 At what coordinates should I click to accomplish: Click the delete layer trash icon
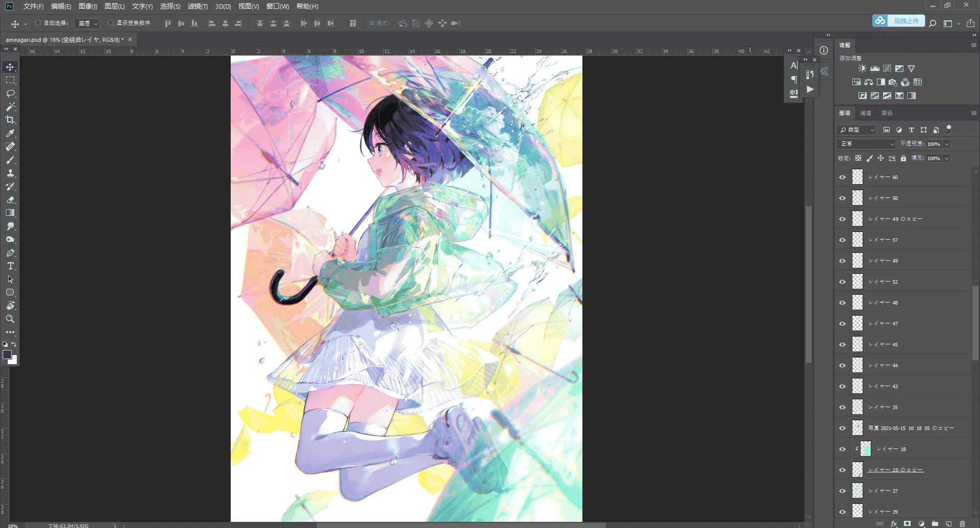tap(962, 523)
